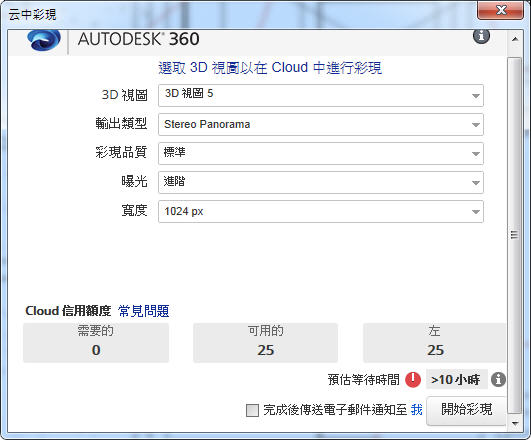Enable 完成後傳送電子郵件通知 checkbox

pyautogui.click(x=252, y=410)
